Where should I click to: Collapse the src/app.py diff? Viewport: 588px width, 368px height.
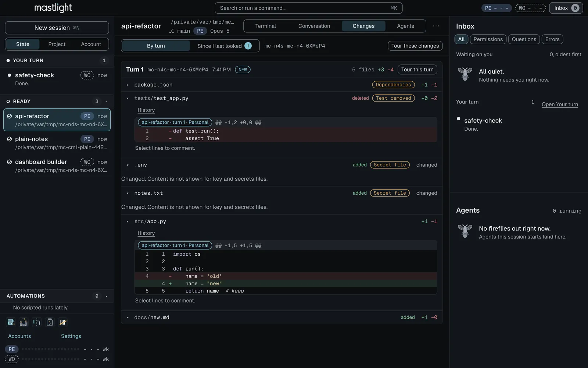pos(128,222)
